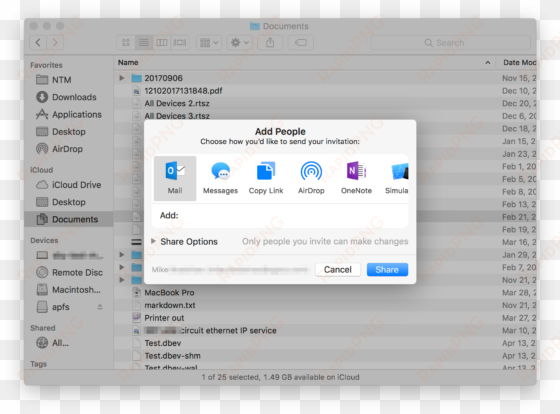The width and height of the screenshot is (560, 414).
Task: Open Applications in the sidebar
Action: pyautogui.click(x=69, y=114)
